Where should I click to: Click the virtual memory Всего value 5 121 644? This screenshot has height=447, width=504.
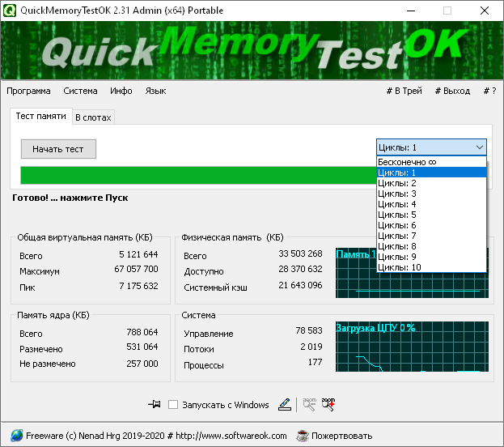138,254
